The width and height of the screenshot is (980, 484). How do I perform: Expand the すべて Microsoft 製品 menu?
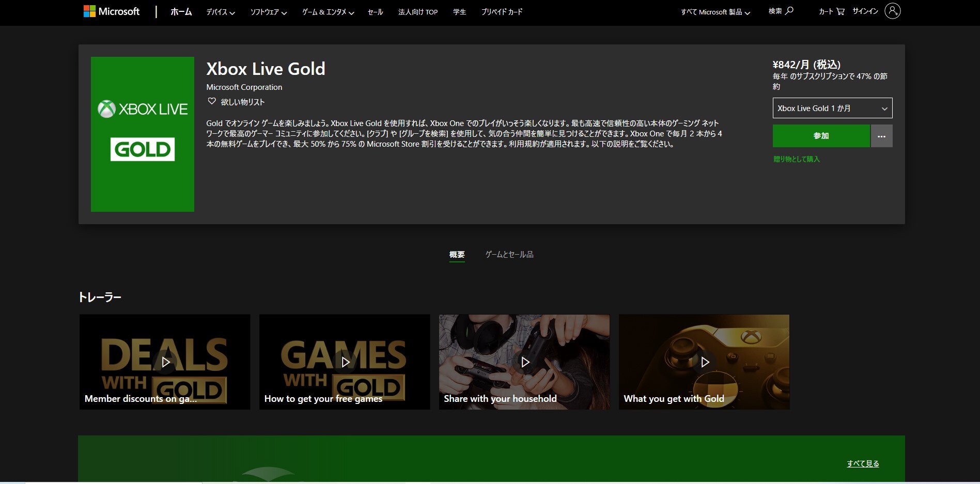[x=715, y=12]
